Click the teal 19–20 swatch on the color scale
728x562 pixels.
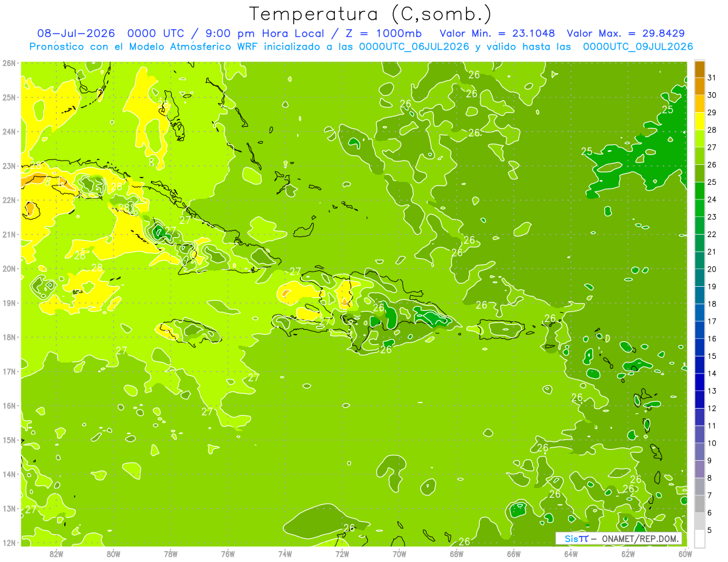point(699,278)
